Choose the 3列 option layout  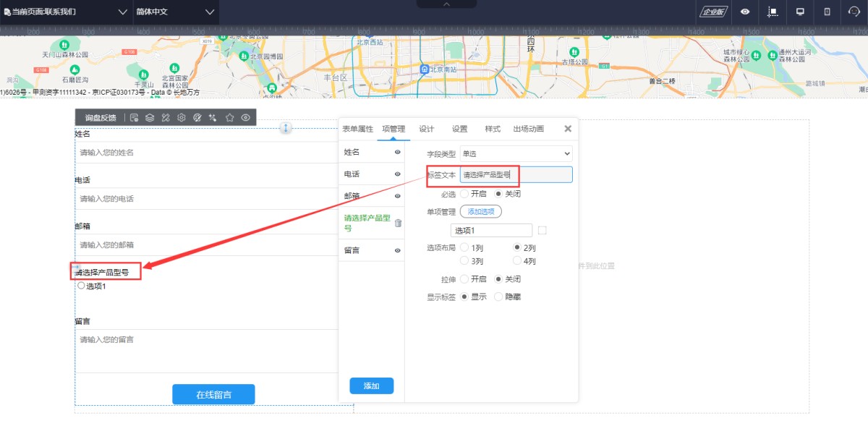464,261
